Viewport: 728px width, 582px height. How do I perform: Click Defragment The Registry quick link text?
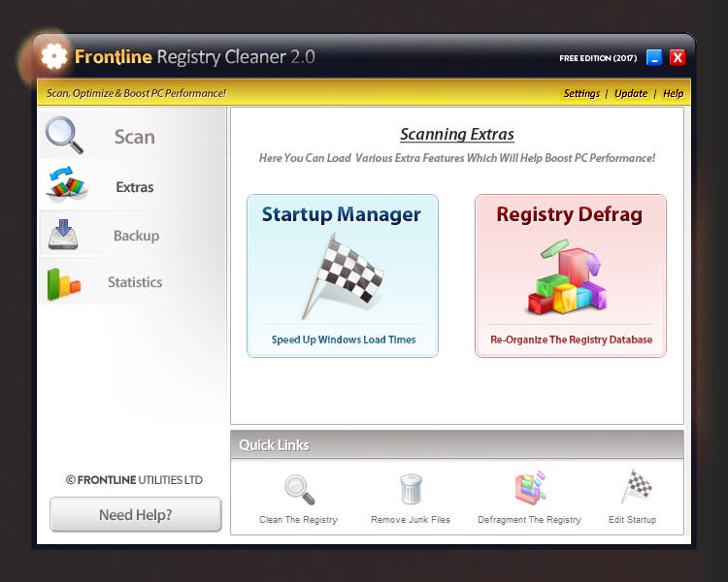(529, 520)
